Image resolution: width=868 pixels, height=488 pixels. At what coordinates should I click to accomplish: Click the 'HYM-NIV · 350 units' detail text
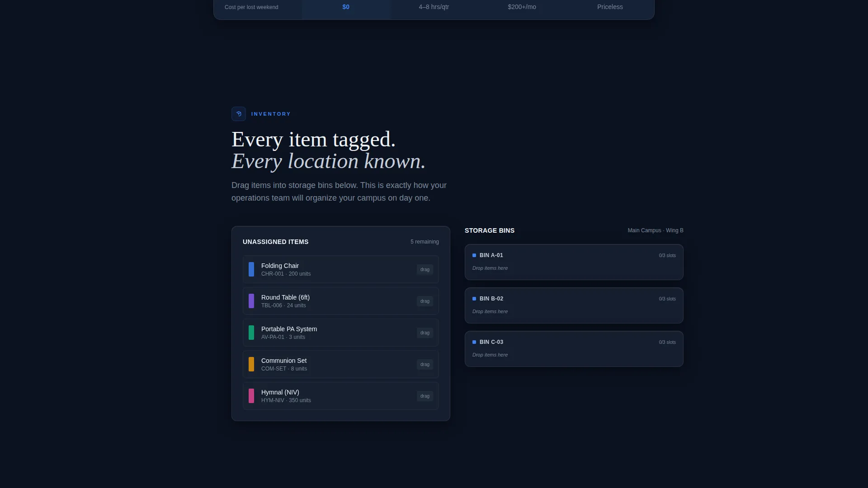coord(286,400)
